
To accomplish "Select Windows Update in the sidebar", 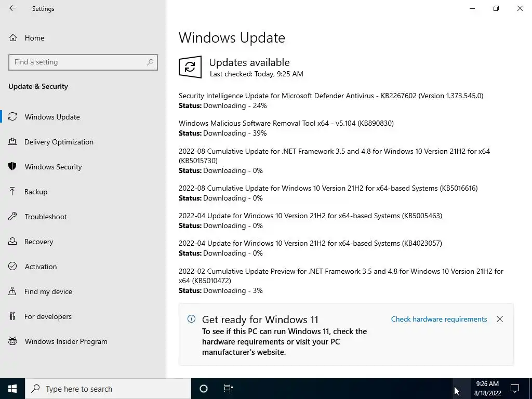I will point(52,117).
